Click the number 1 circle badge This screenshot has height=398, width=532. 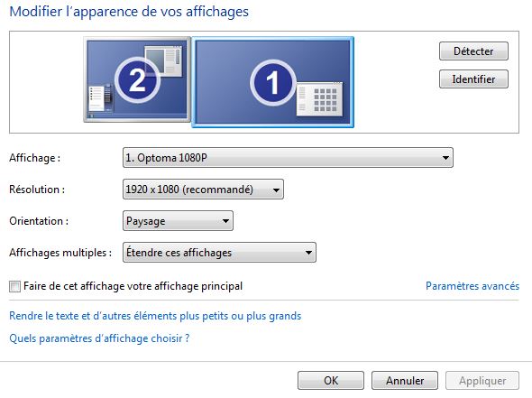273,82
